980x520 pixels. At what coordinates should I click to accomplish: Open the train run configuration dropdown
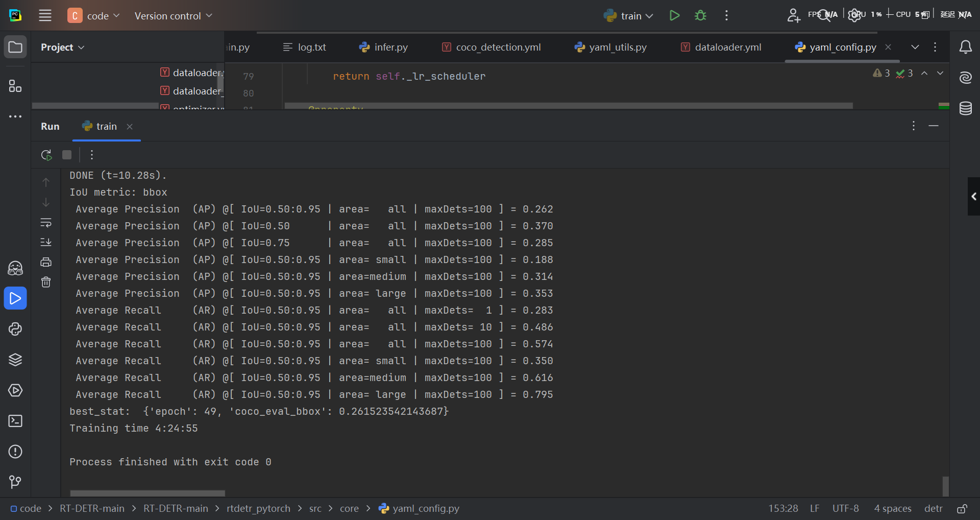(628, 16)
